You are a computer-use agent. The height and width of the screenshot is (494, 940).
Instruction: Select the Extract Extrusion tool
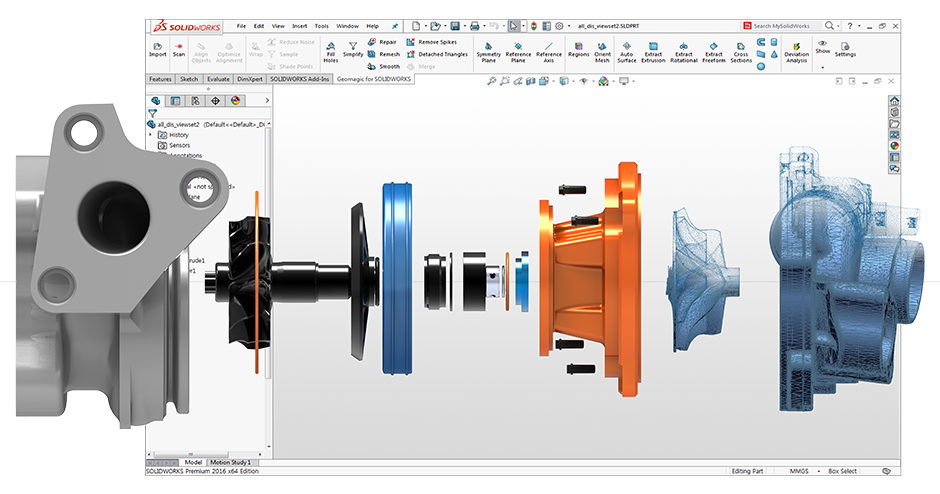(x=653, y=51)
